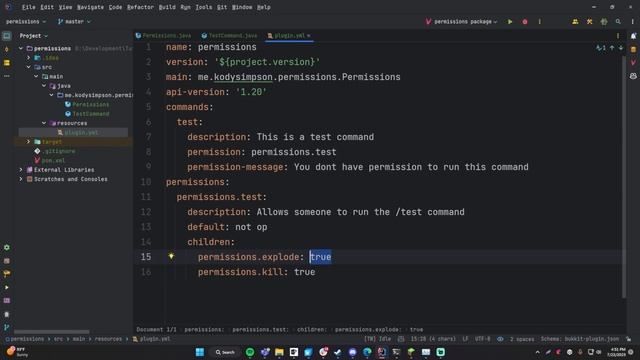This screenshot has width=640, height=360.
Task: Open Code With Me people icon
Action: coord(575,22)
